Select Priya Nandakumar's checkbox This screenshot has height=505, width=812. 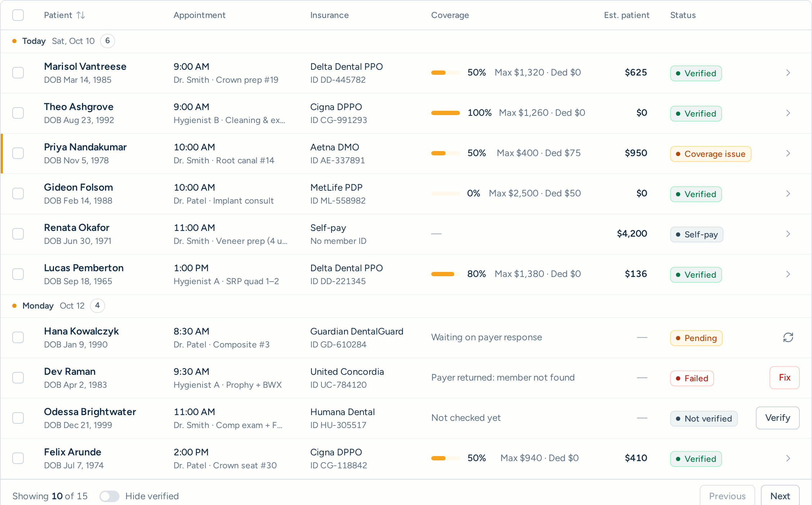point(18,153)
